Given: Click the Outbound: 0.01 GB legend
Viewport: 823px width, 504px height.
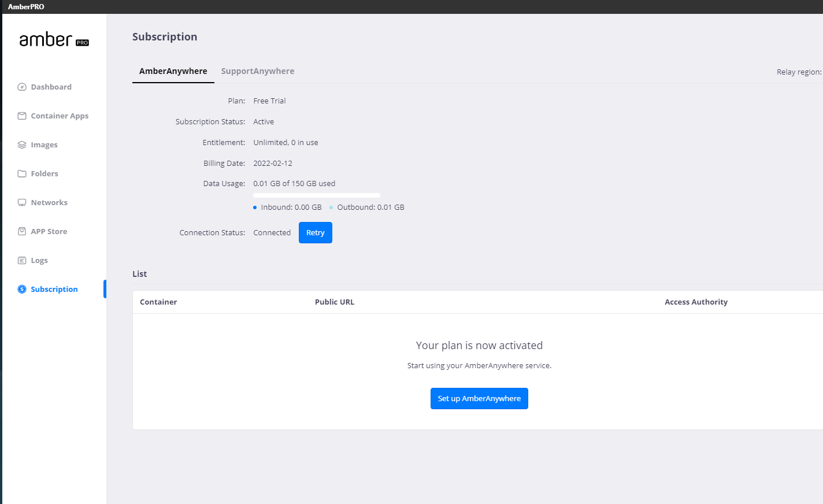Looking at the screenshot, I should [367, 207].
